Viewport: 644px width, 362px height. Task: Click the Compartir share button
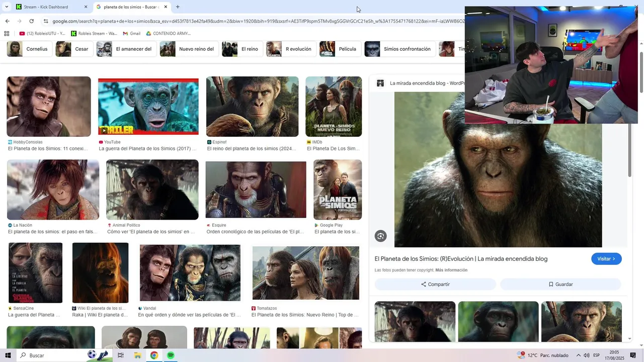435,285
